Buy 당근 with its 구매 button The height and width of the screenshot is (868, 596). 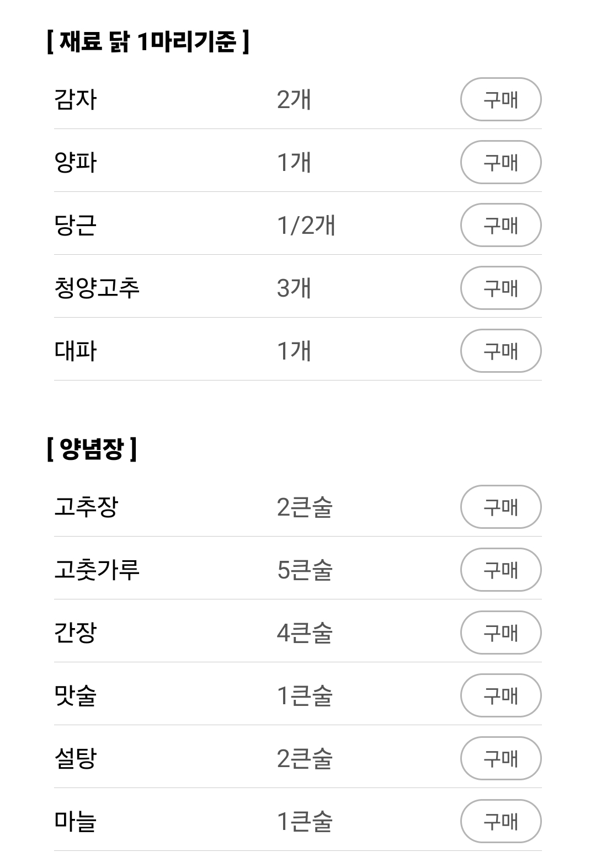pyautogui.click(x=501, y=225)
